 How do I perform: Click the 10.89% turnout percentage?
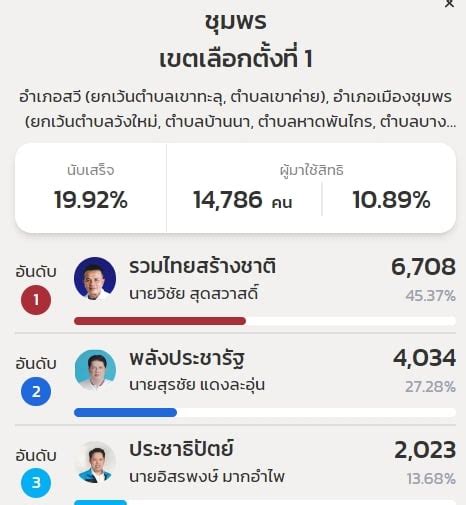[x=391, y=200]
